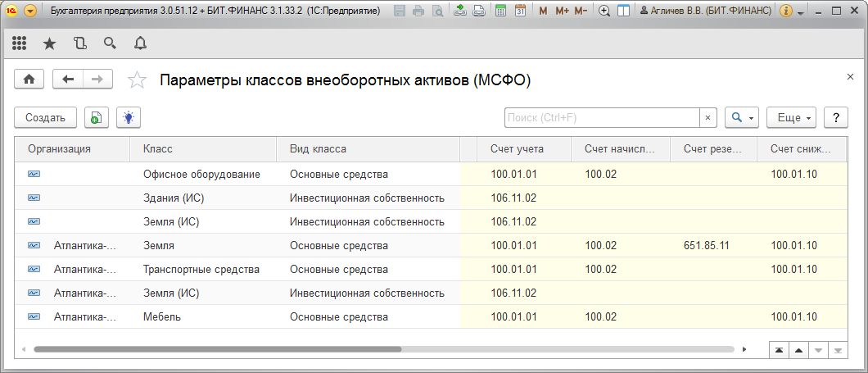Screen dimensions: 868x373
Task: Open the Favorites star panel
Action: [x=49, y=43]
